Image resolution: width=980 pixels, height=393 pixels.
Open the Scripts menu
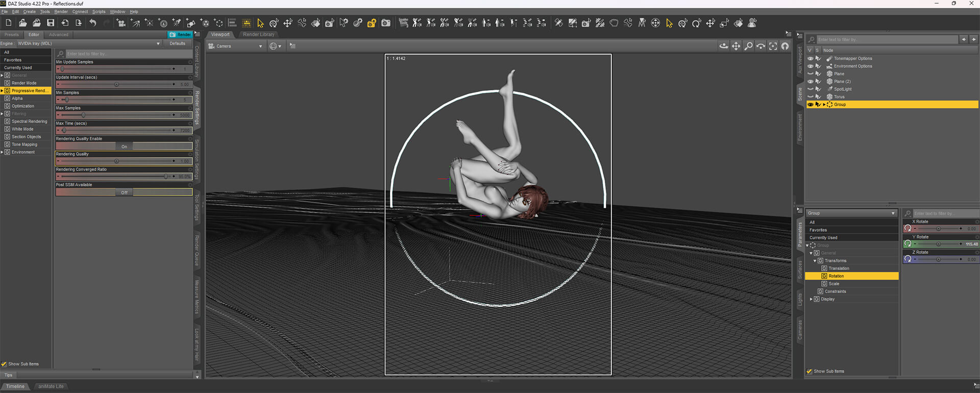[x=99, y=11]
